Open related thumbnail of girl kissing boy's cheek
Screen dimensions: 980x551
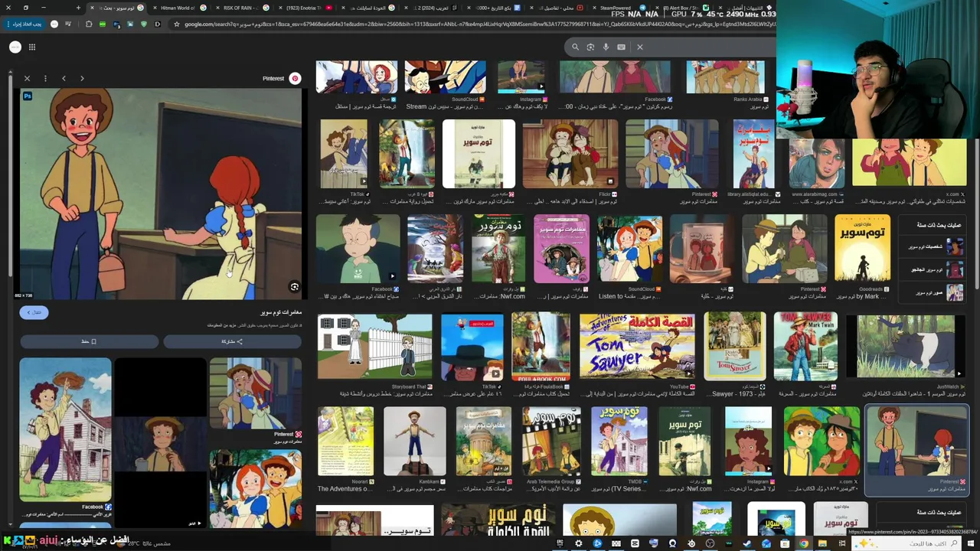point(255,393)
